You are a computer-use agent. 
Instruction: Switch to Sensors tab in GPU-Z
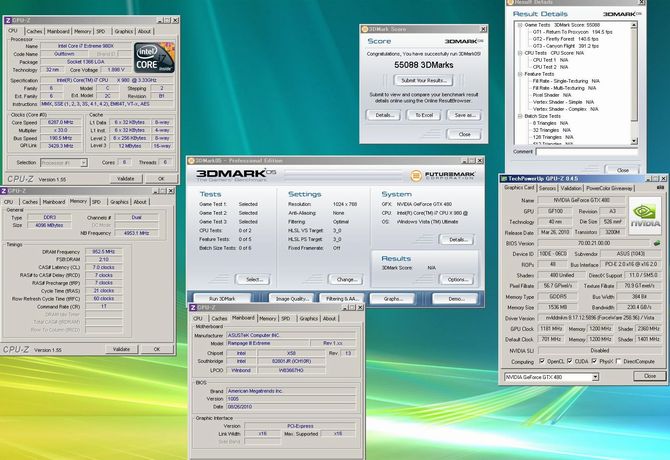(547, 188)
